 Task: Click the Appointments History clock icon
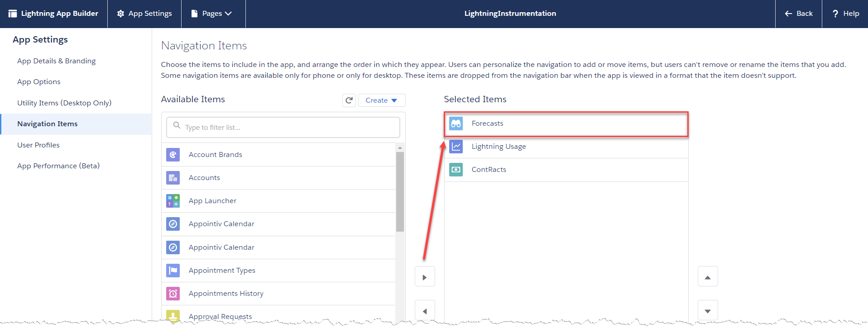click(173, 294)
